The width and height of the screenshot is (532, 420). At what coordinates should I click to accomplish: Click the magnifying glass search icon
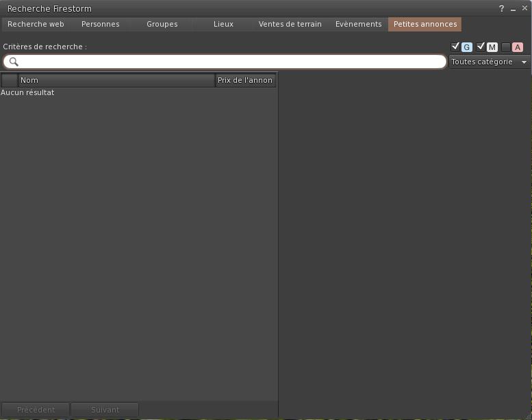point(14,62)
